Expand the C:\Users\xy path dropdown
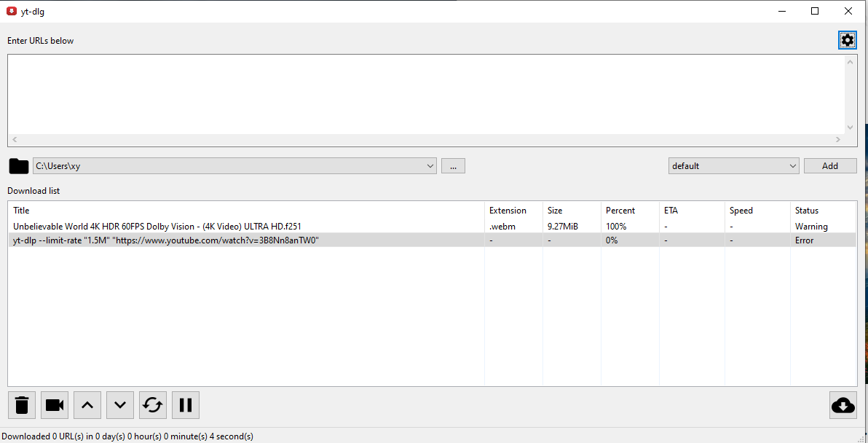Image resolution: width=868 pixels, height=443 pixels. (x=430, y=165)
